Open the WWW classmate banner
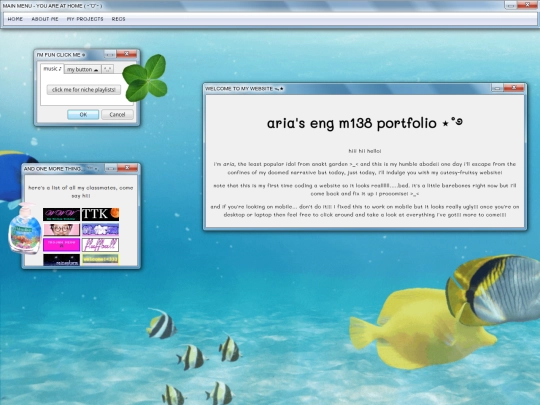 [x=61, y=214]
